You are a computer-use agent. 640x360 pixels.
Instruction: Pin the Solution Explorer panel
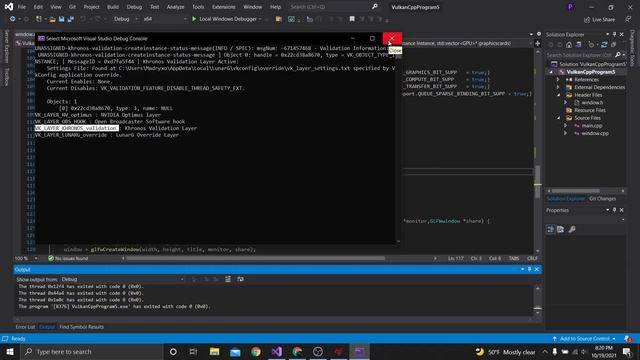pyautogui.click(x=614, y=34)
